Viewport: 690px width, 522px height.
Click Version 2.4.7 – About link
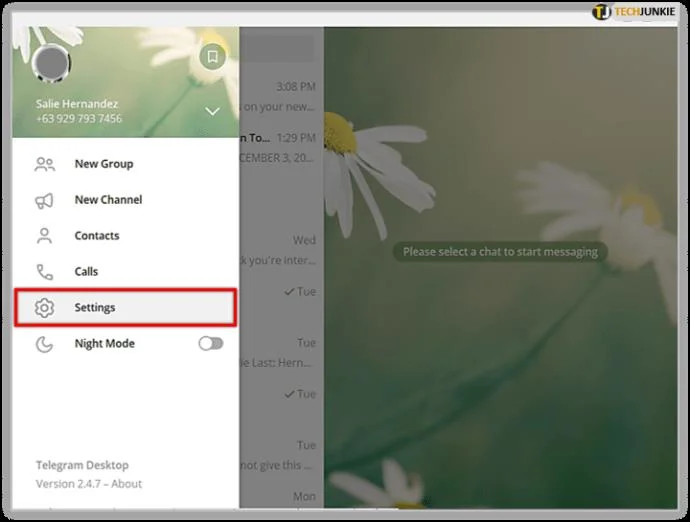coord(89,484)
